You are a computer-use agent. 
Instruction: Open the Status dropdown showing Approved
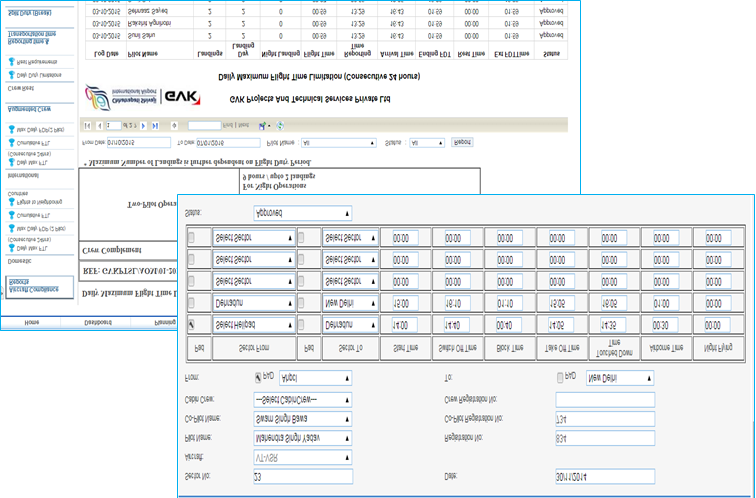(303, 213)
